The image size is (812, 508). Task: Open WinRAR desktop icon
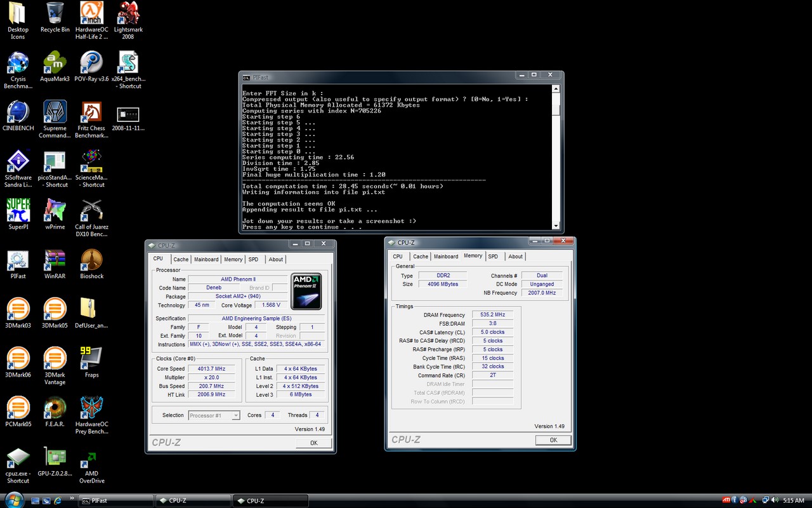(x=55, y=264)
